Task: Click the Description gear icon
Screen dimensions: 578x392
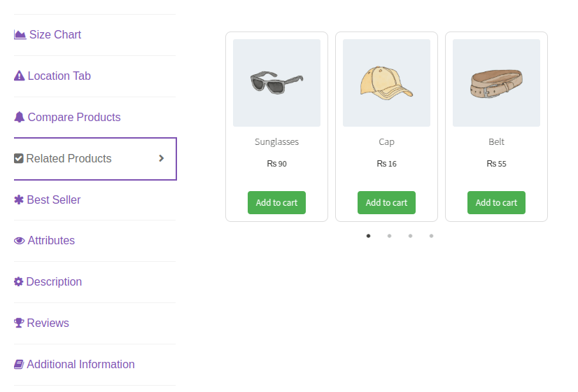Action: point(19,282)
